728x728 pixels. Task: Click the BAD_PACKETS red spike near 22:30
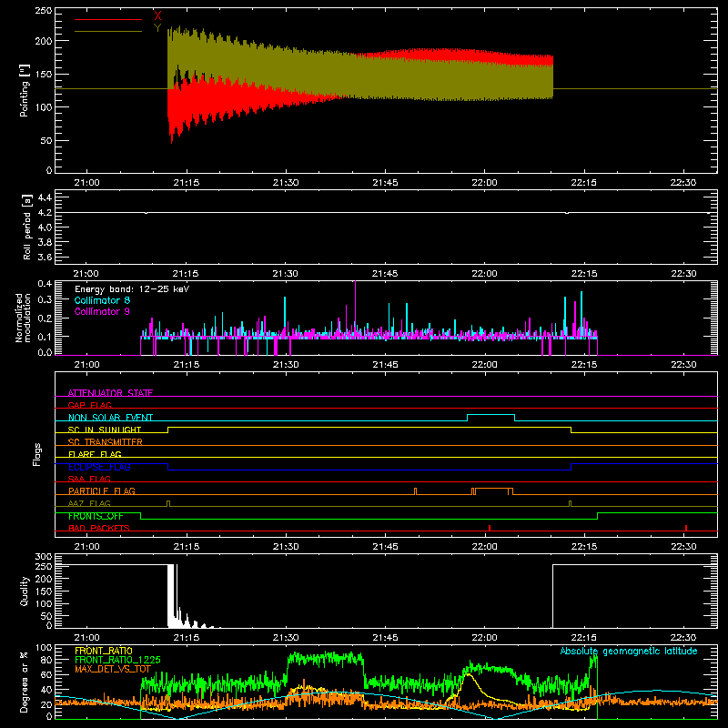(686, 528)
